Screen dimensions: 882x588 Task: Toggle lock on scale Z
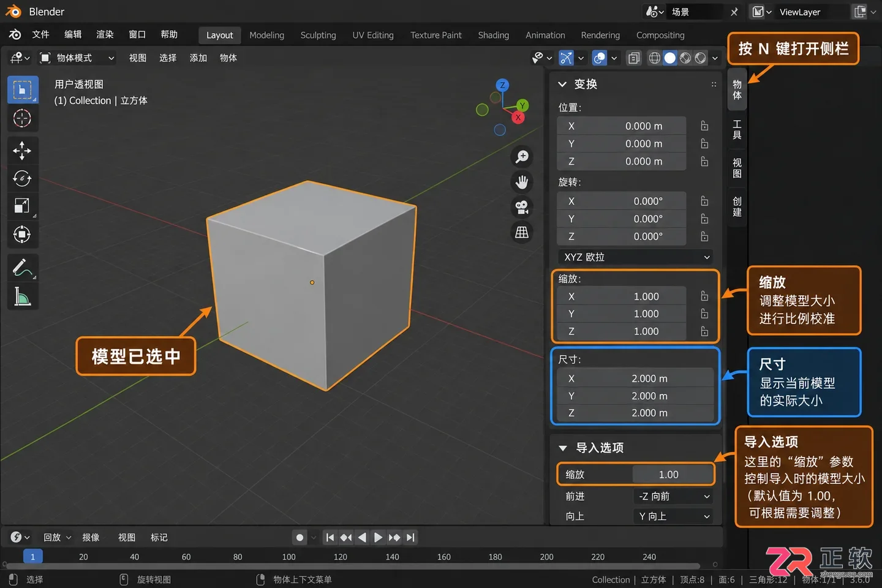(x=704, y=331)
